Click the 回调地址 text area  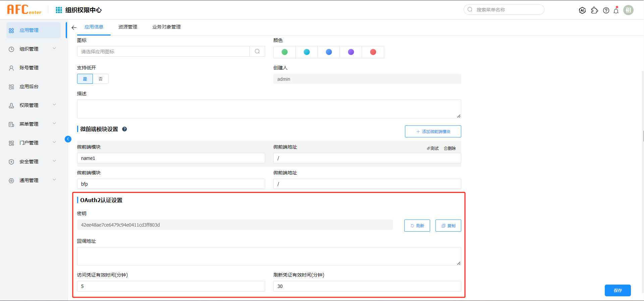pos(269,256)
